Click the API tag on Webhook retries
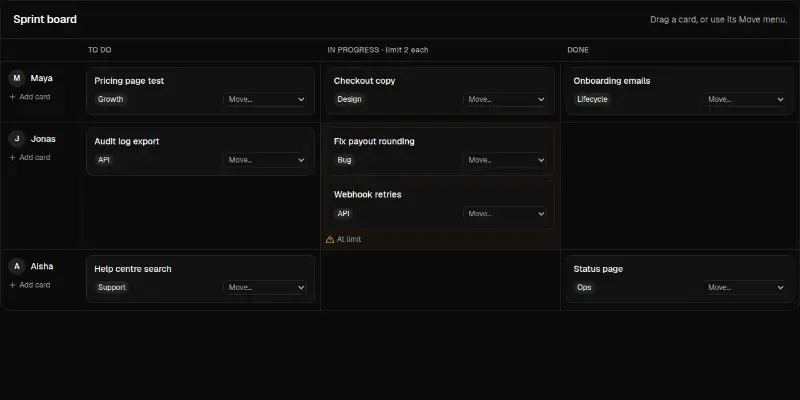The width and height of the screenshot is (800, 400). click(343, 214)
